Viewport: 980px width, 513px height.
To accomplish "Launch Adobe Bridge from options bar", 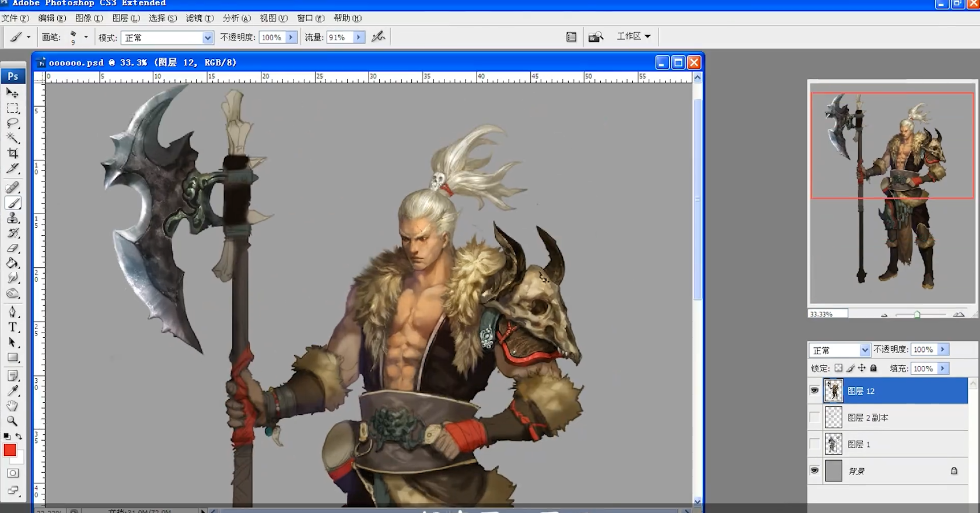I will click(x=596, y=37).
